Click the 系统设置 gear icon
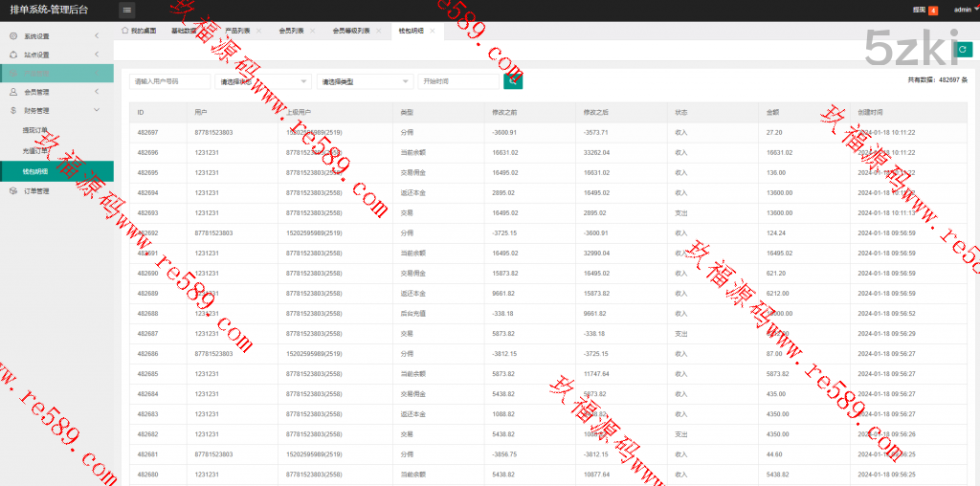 pos(12,36)
